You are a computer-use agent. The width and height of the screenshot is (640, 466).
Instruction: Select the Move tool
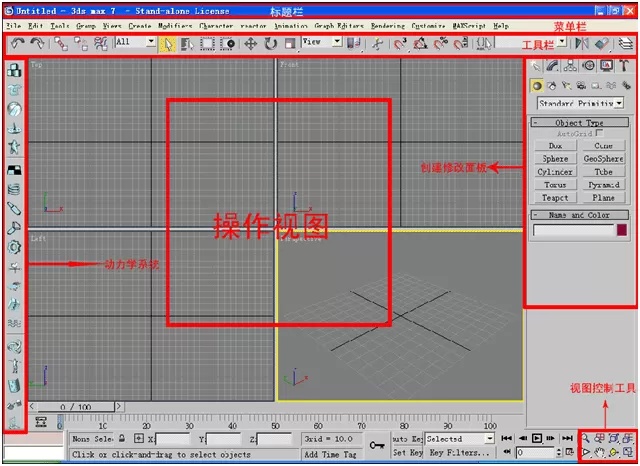250,44
